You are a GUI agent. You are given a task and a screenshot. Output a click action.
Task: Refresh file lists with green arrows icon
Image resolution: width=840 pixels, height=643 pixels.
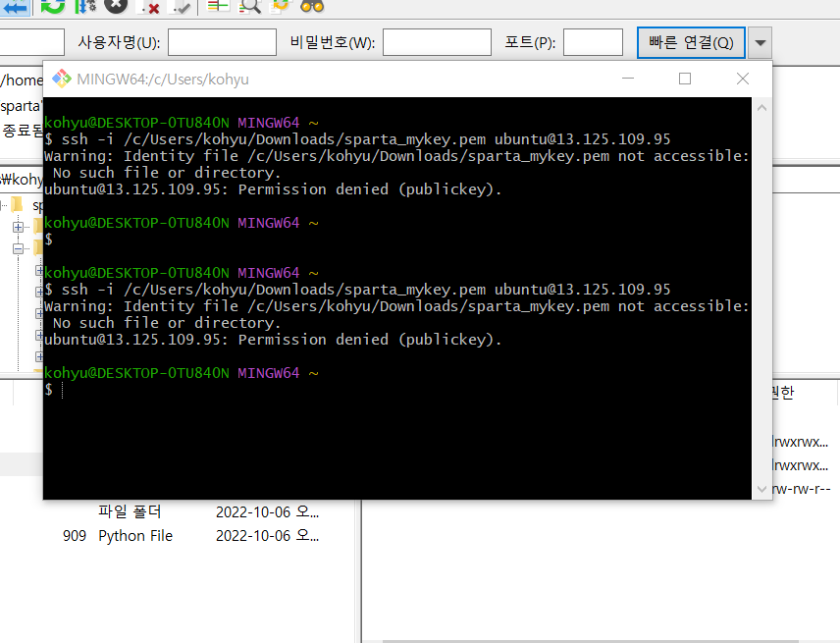point(53,7)
